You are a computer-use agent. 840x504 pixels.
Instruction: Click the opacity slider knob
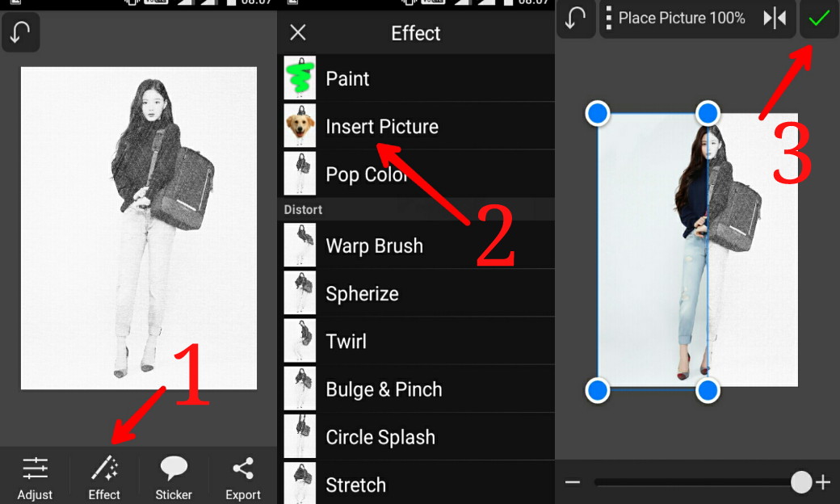(801, 482)
